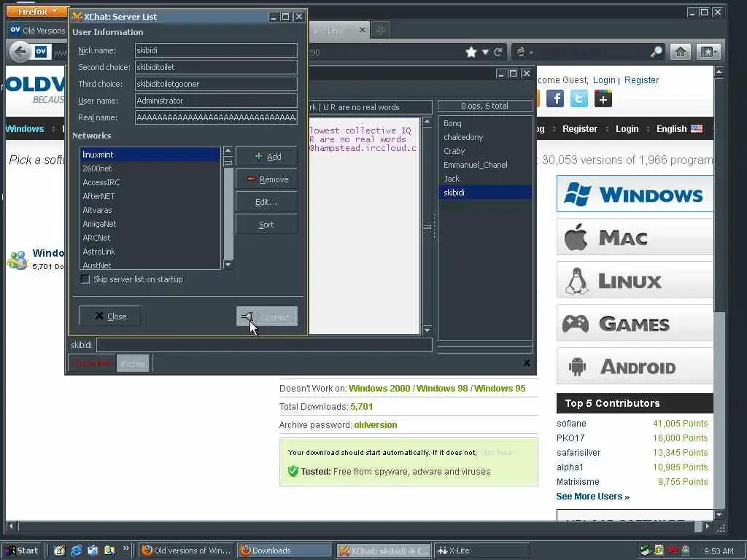Click in the Real name field
Screen dimensions: 747x560
[x=216, y=117]
